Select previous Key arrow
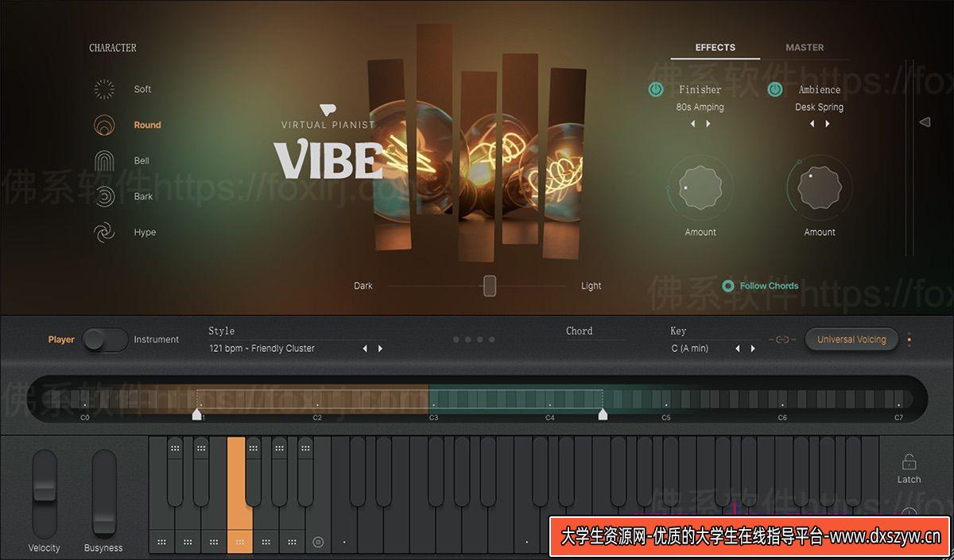This screenshot has height=560, width=954. click(737, 349)
